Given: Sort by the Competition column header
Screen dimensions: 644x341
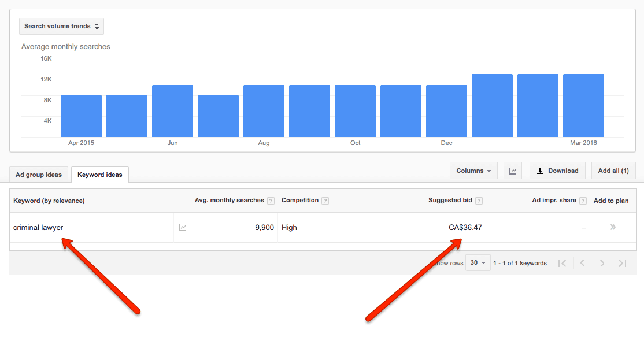Looking at the screenshot, I should click(x=300, y=200).
